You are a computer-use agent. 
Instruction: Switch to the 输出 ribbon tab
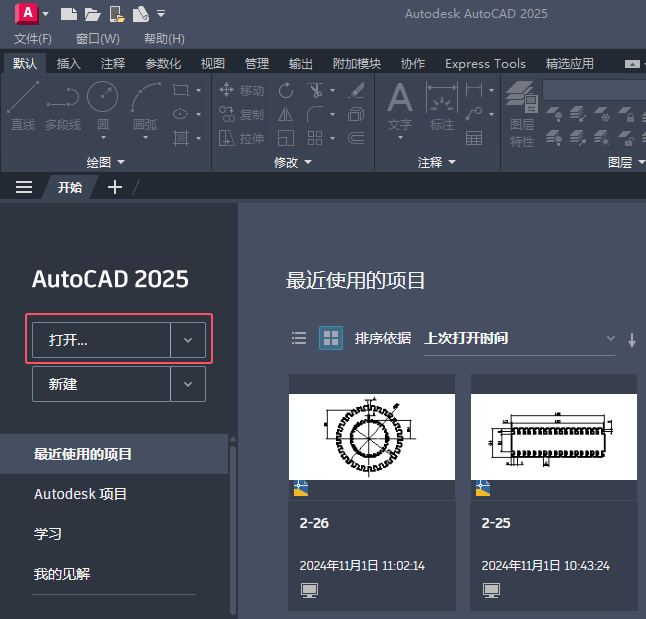[300, 63]
